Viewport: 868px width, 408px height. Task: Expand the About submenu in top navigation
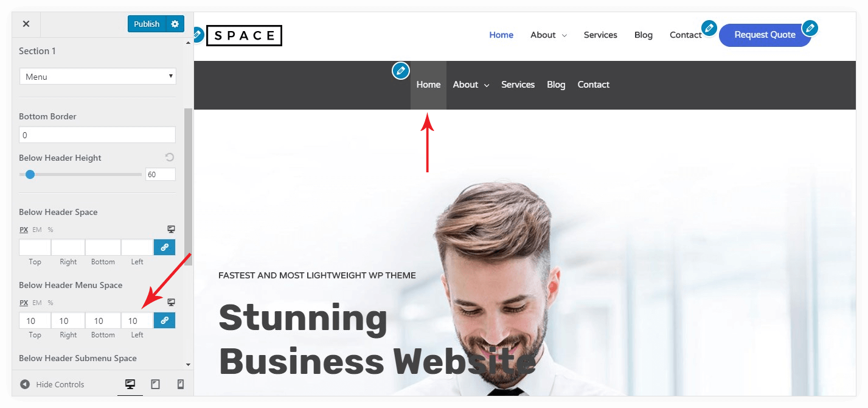coord(549,35)
